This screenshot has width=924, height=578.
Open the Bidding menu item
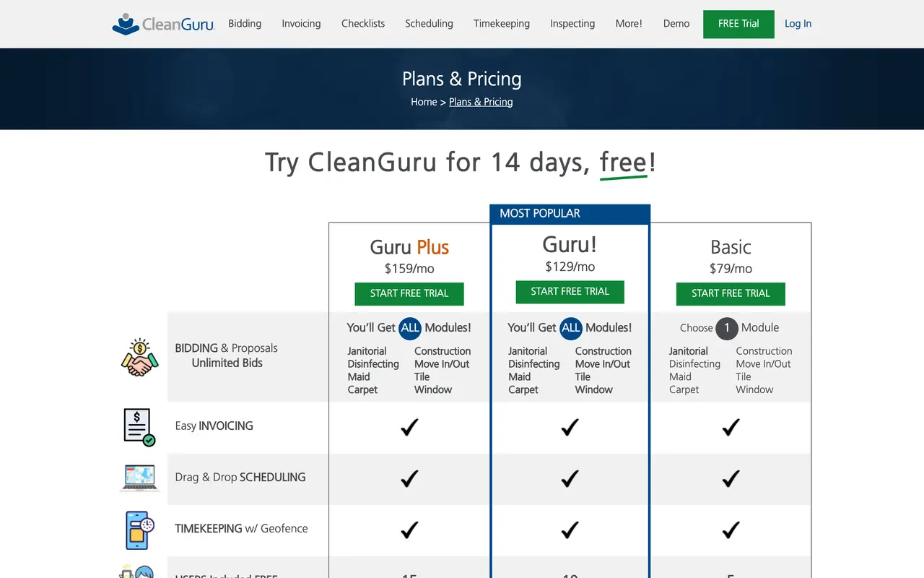click(245, 24)
